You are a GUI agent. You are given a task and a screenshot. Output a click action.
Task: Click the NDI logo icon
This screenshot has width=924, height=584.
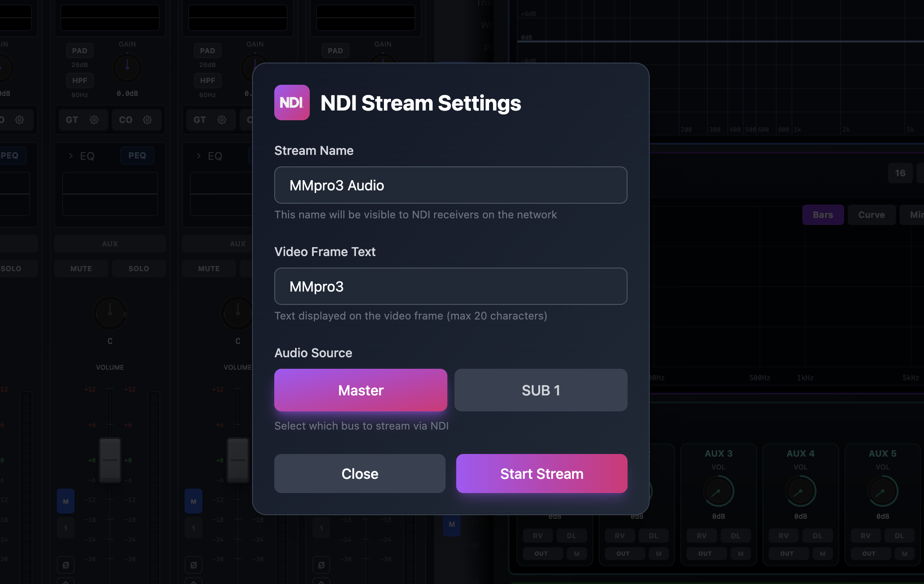point(292,103)
